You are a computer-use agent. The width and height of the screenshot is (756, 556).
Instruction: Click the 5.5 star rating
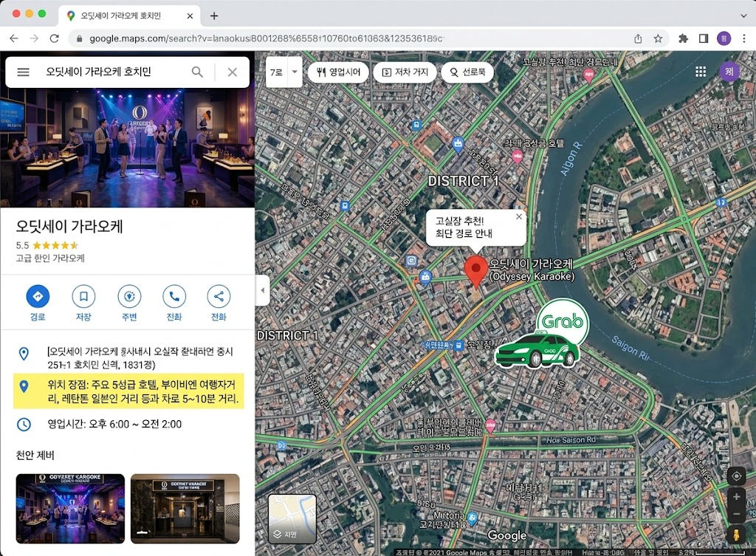tap(47, 245)
